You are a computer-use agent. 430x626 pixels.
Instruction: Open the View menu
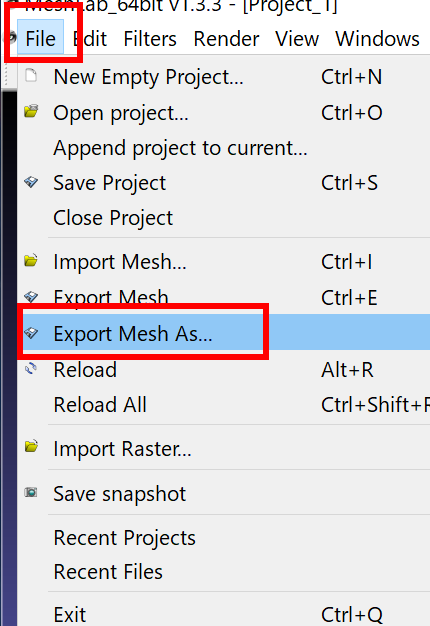[297, 39]
